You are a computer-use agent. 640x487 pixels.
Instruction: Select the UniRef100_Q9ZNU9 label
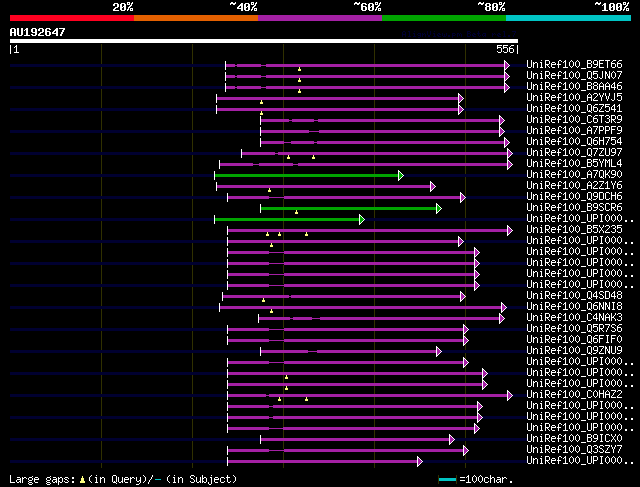click(x=574, y=351)
